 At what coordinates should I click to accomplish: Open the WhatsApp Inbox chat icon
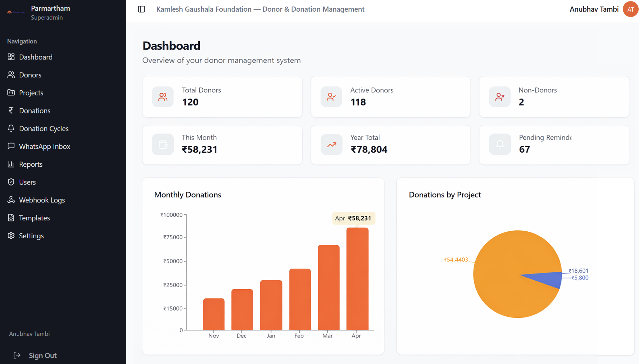point(11,146)
